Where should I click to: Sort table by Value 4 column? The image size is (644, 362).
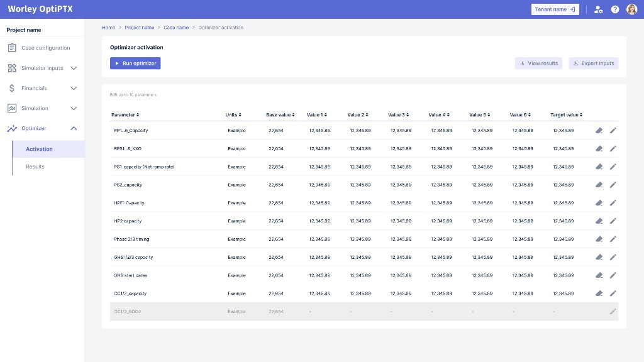[439, 115]
